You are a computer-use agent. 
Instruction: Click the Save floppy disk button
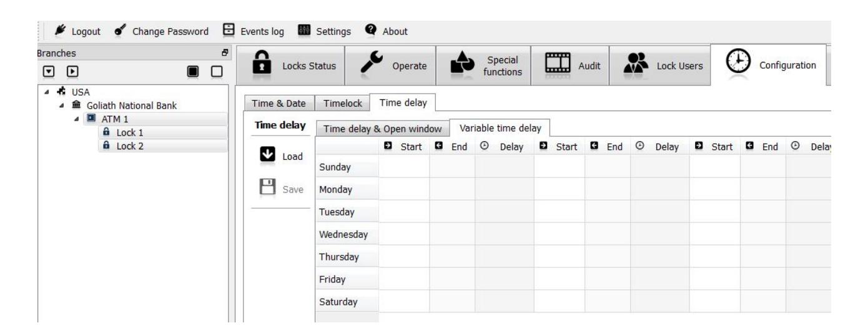click(x=280, y=189)
